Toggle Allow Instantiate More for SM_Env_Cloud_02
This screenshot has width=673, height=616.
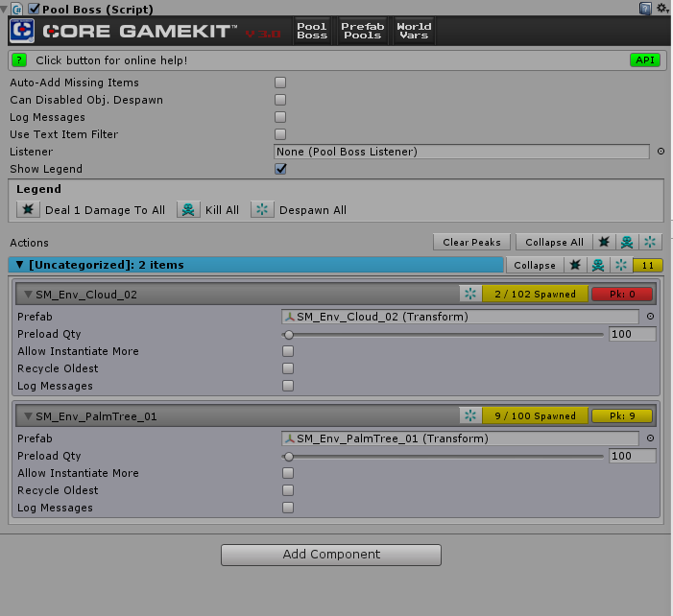point(288,351)
